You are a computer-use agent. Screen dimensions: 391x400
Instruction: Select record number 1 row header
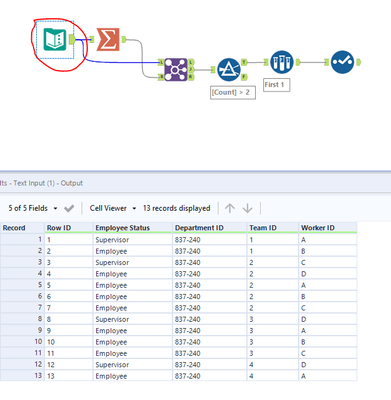click(22, 240)
